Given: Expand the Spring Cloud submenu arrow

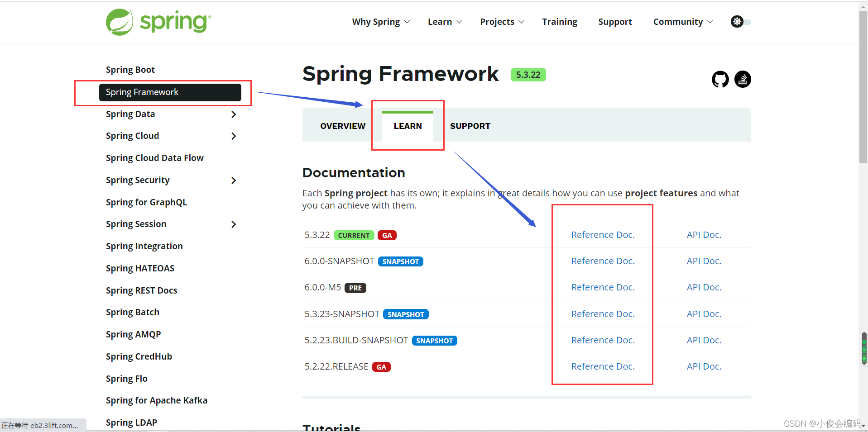Looking at the screenshot, I should 234,136.
